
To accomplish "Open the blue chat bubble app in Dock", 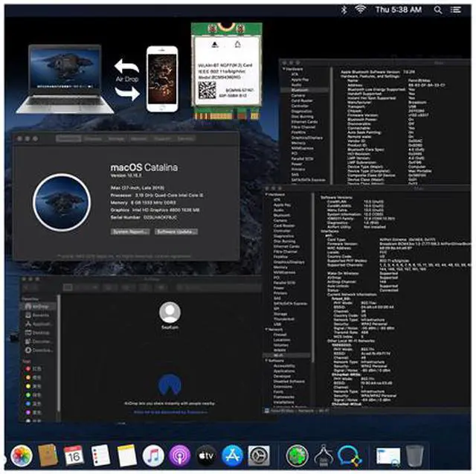I will point(350,455).
